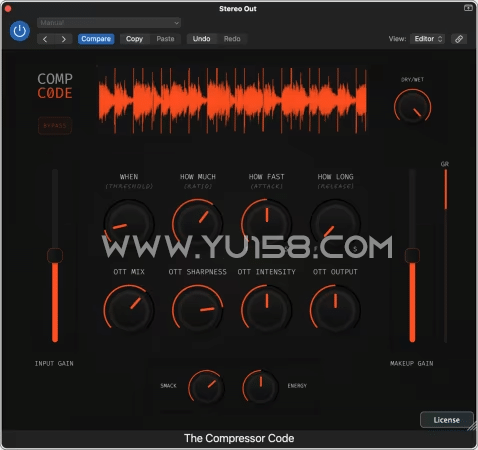The image size is (478, 450).
Task: Click the License button
Action: pyautogui.click(x=447, y=420)
